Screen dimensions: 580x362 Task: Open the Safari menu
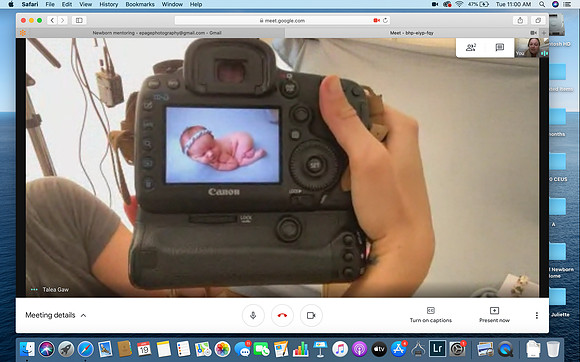click(x=30, y=4)
